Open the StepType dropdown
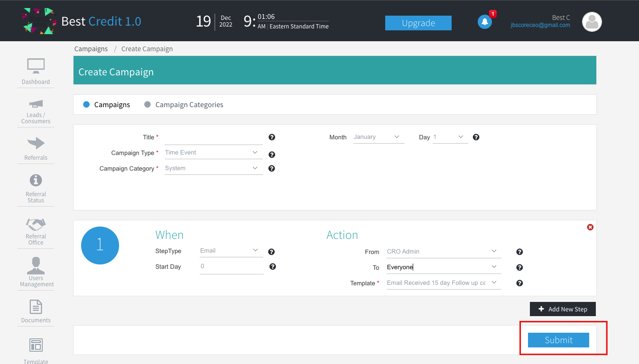 click(231, 251)
